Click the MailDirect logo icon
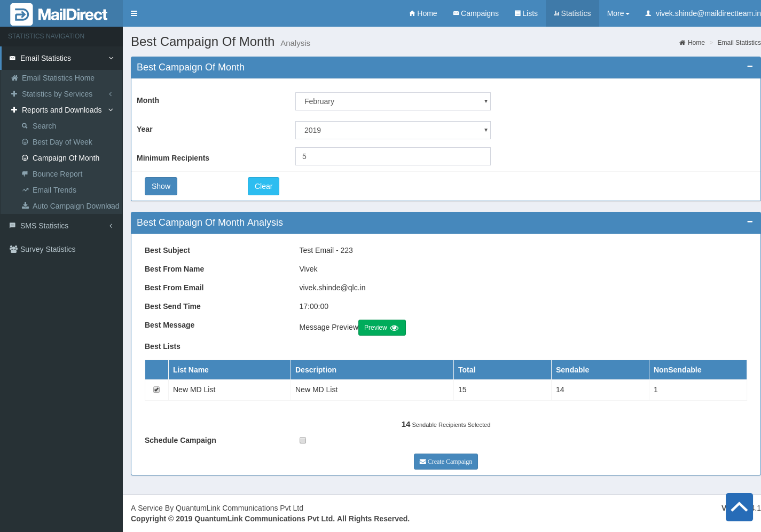Screen dimensions: 761x532 [x=21, y=14]
